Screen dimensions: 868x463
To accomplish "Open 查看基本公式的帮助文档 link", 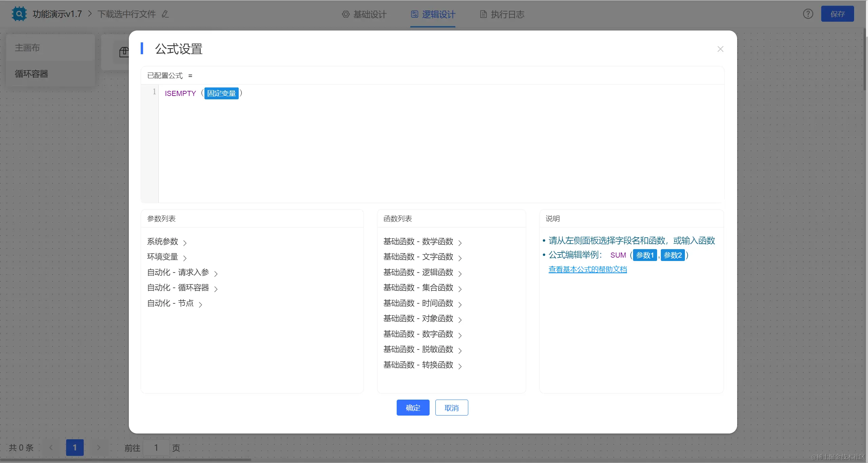I will [x=588, y=269].
